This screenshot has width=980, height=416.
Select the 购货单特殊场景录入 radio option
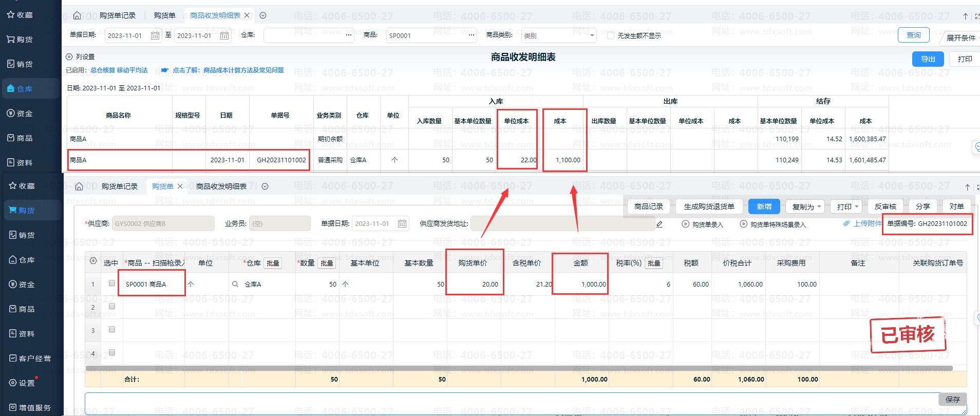743,224
